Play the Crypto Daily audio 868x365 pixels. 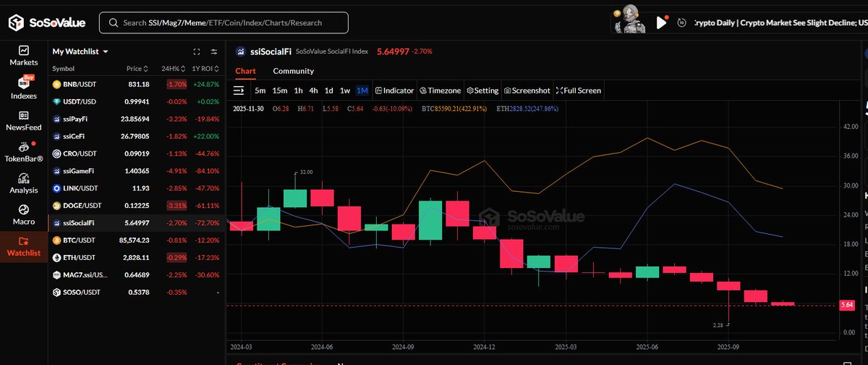point(661,22)
